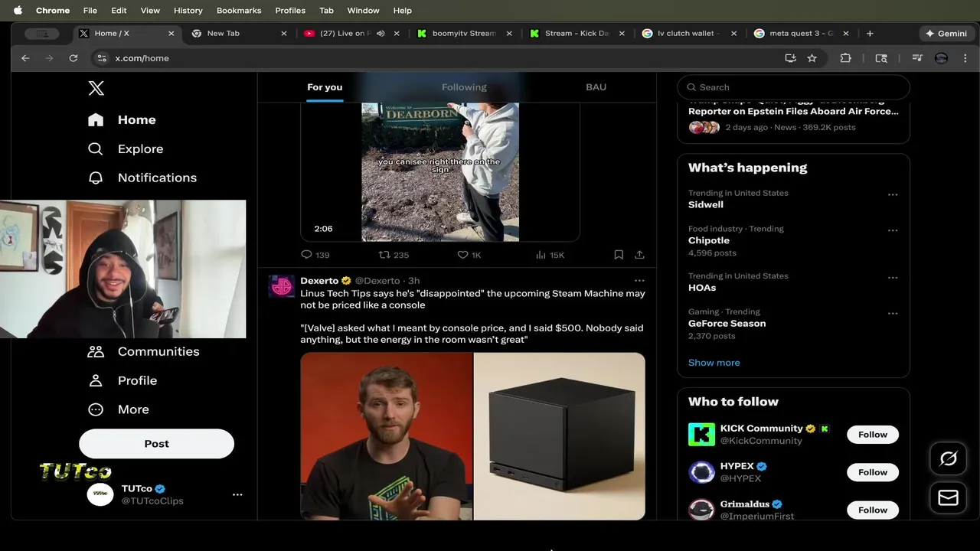
Task: Open a new tab with plus button
Action: pyautogui.click(x=870, y=34)
